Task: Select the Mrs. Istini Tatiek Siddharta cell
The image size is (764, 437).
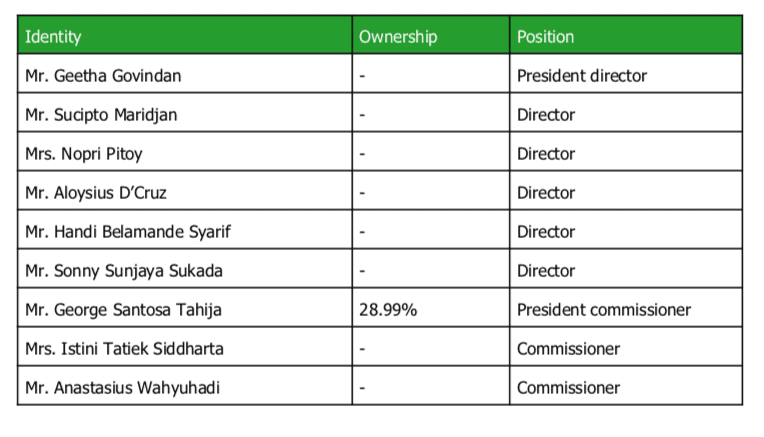Action: click(185, 346)
